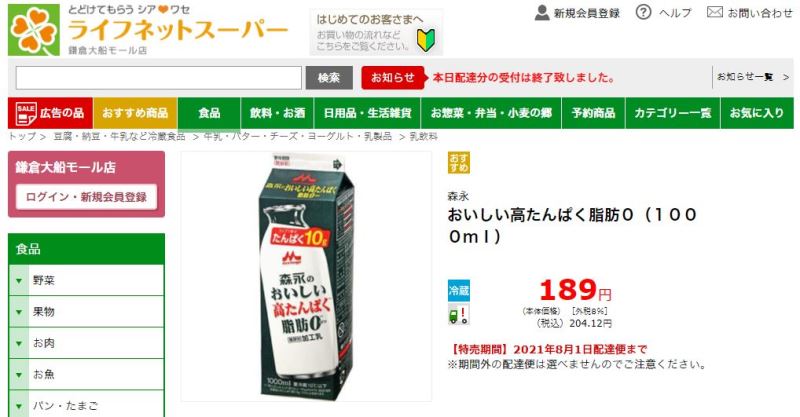Click the new member registration person icon
This screenshot has height=417, width=800.
coord(542,13)
